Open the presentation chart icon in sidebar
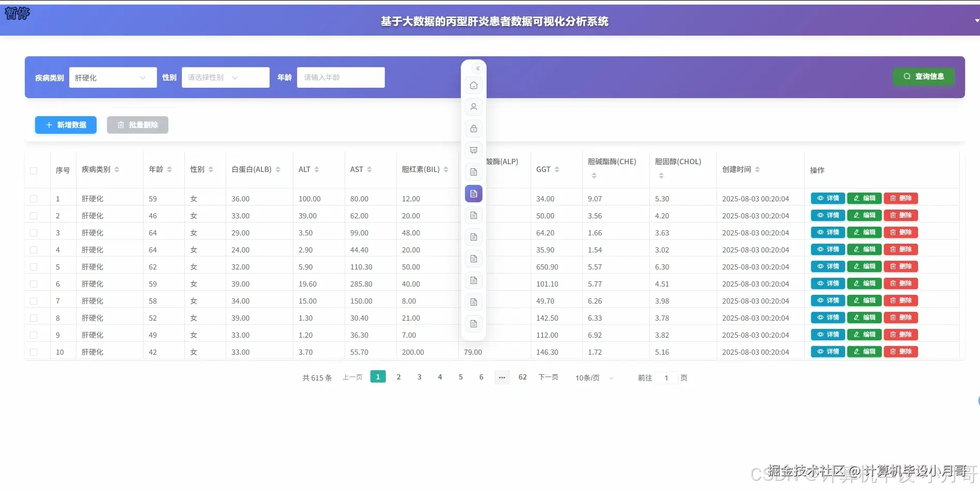The image size is (980, 491). [x=473, y=150]
